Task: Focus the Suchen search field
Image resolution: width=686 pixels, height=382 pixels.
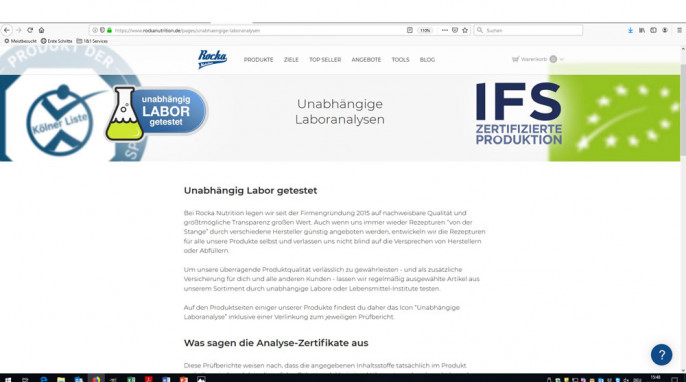Action: [528, 30]
